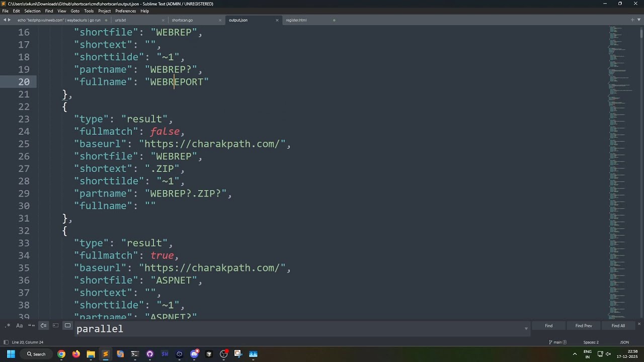
Task: Click unsaved dot on register.html tab
Action: pyautogui.click(x=334, y=20)
